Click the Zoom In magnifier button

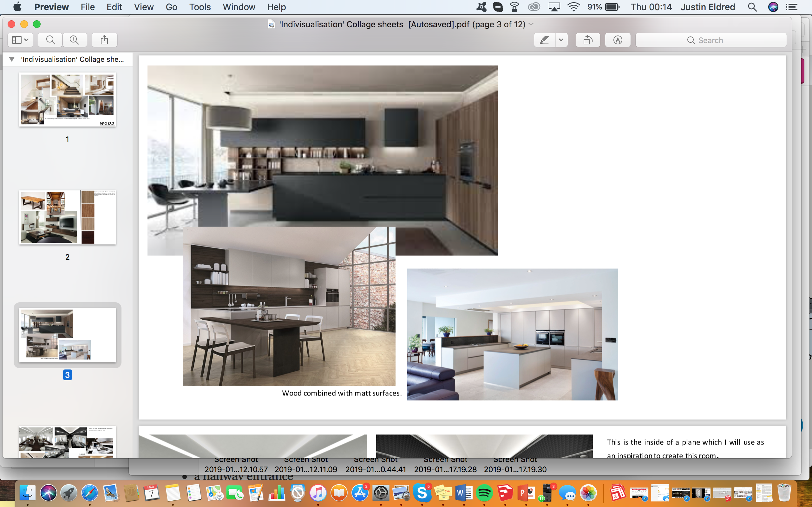[74, 40]
